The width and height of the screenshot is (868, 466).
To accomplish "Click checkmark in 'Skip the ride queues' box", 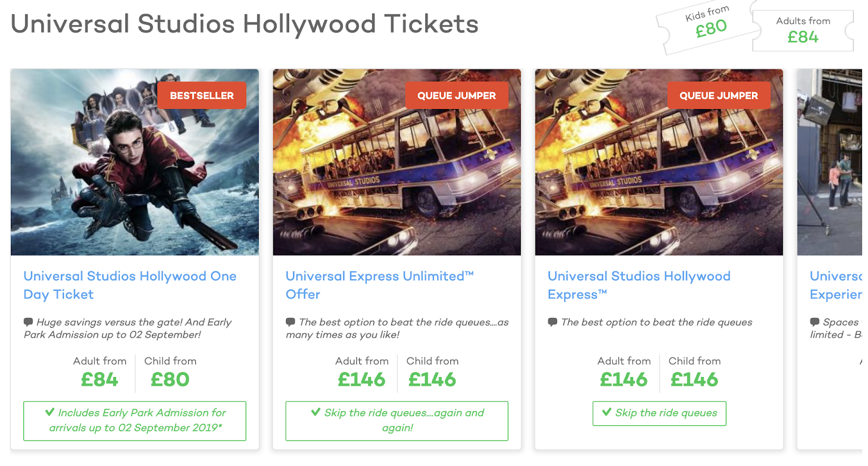I will (607, 412).
